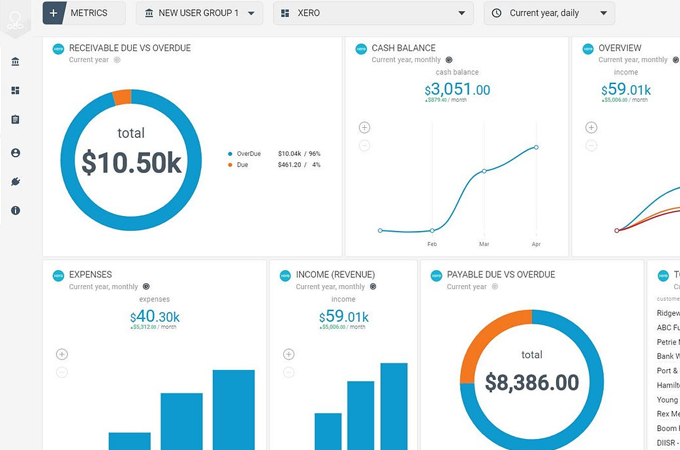Expand the New User Group 1 dropdown
Screen dimensions: 680x450
tap(199, 14)
